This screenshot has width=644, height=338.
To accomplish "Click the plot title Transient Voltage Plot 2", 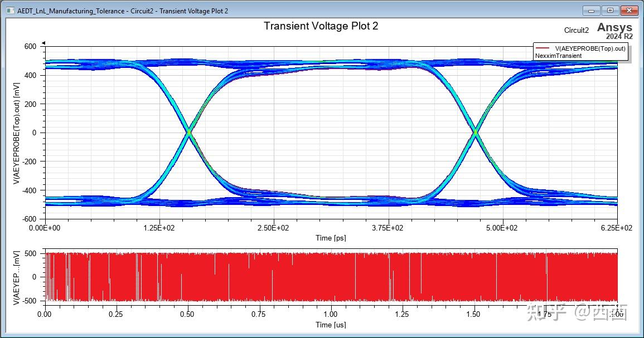I will pyautogui.click(x=323, y=26).
